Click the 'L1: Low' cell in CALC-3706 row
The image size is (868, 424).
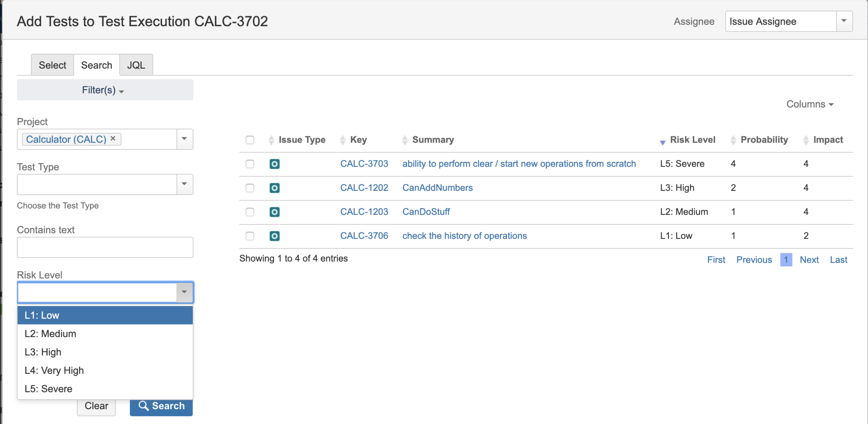[x=676, y=235]
